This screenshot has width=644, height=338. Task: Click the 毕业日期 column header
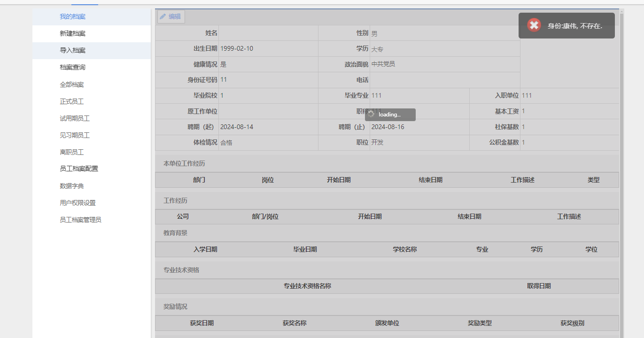(x=305, y=249)
